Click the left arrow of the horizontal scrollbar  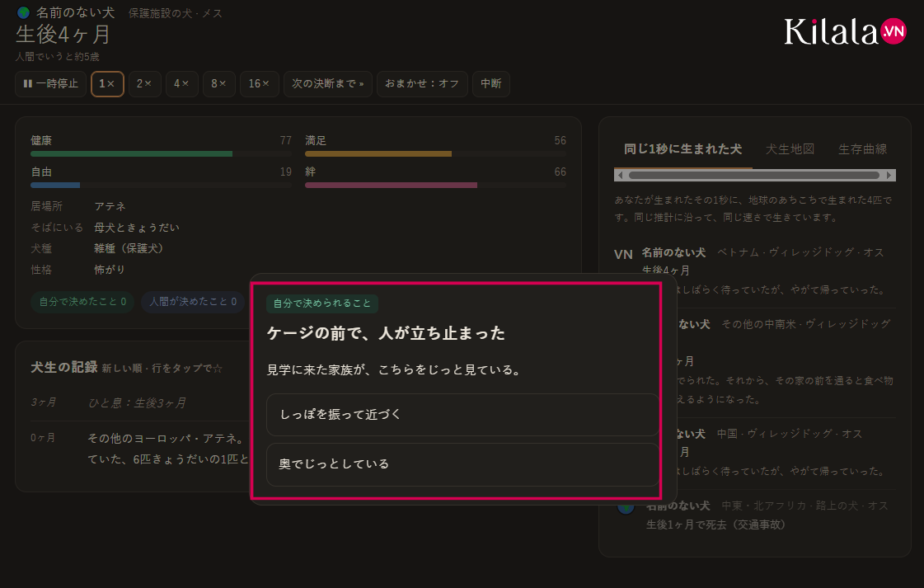click(x=620, y=175)
